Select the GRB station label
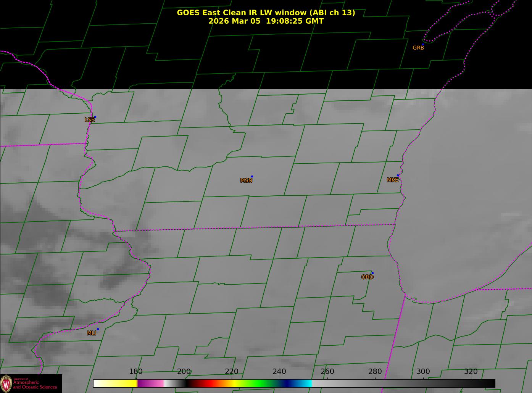The width and height of the screenshot is (532, 393). point(418,48)
